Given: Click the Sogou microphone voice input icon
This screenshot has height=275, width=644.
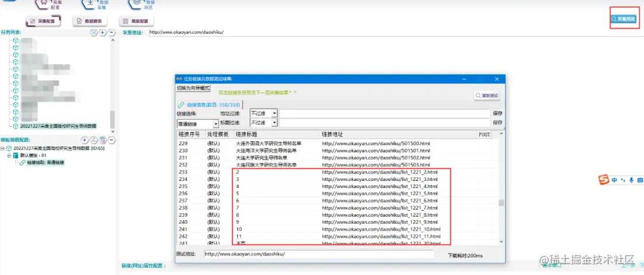Looking at the screenshot, I should click(x=630, y=180).
